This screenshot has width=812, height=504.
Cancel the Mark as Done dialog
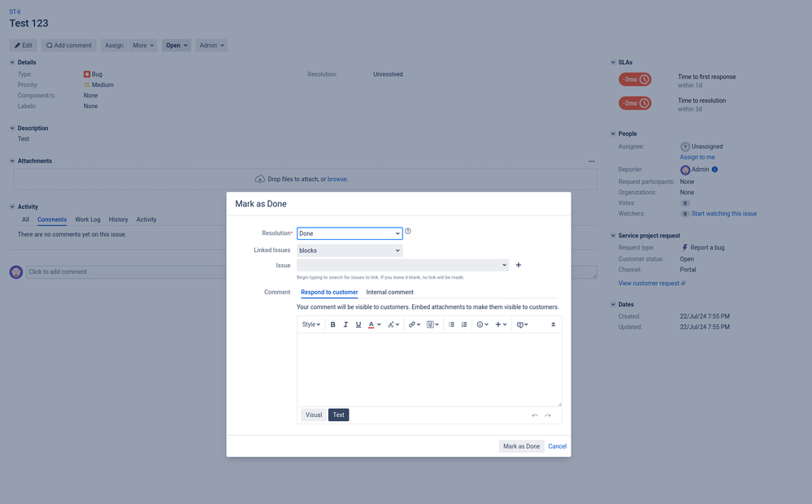[x=558, y=446]
